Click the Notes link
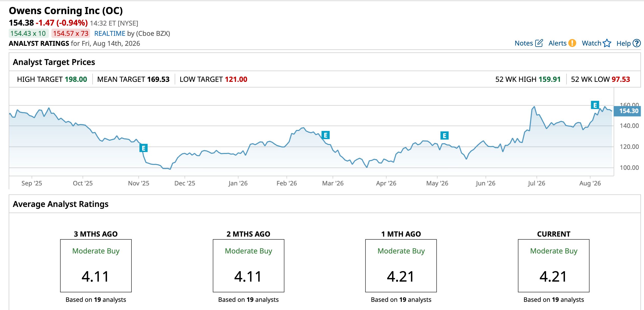This screenshot has height=310, width=644. [524, 43]
